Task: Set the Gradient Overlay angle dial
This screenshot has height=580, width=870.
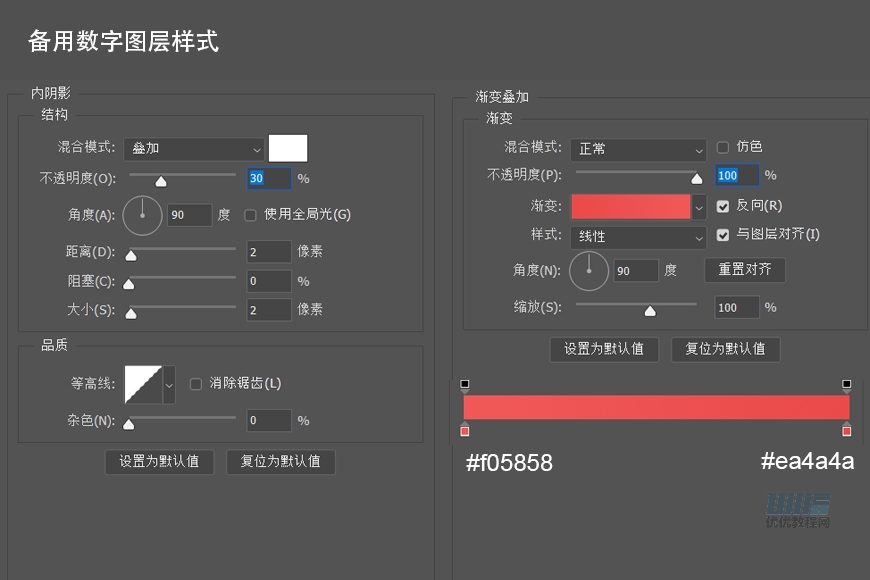Action: [x=589, y=270]
